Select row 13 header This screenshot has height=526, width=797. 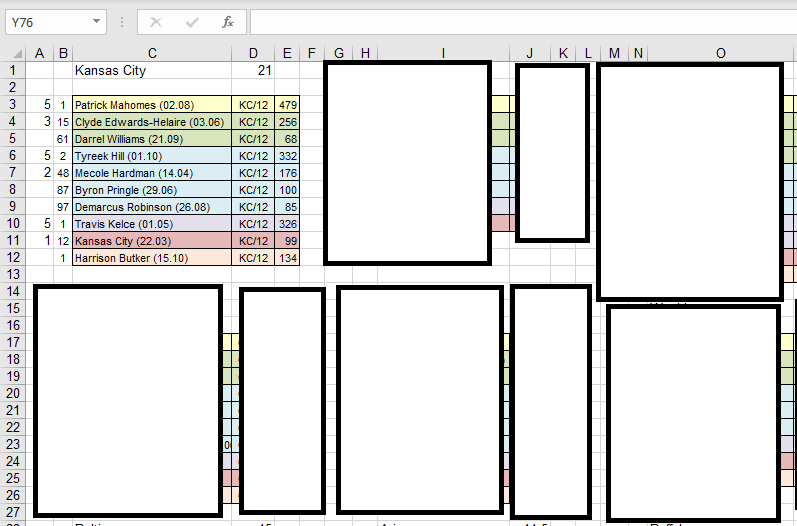(13, 274)
